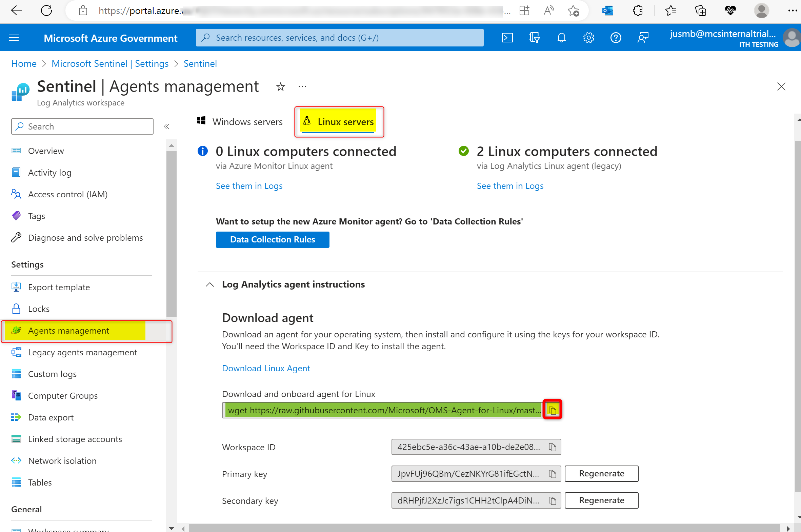801x532 pixels.
Task: Open browser settings and more menu
Action: click(793, 11)
